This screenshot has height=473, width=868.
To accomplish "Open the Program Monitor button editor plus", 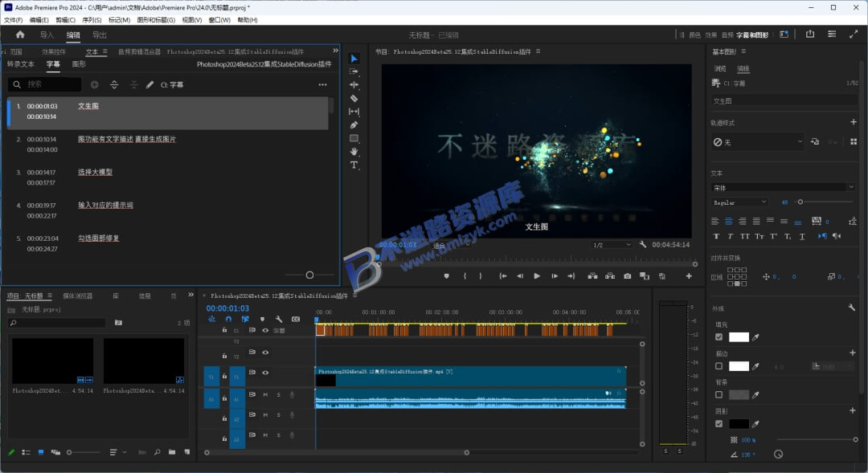I will [690, 276].
